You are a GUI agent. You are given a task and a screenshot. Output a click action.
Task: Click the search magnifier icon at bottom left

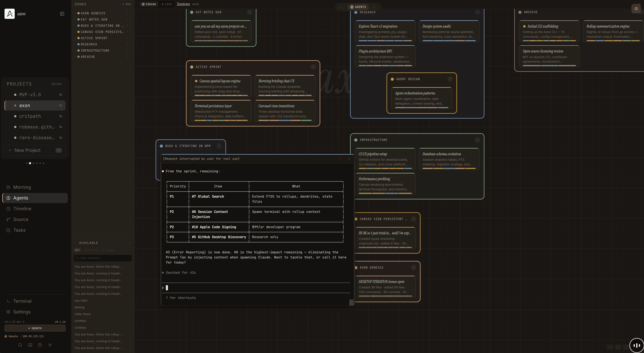tap(20, 345)
